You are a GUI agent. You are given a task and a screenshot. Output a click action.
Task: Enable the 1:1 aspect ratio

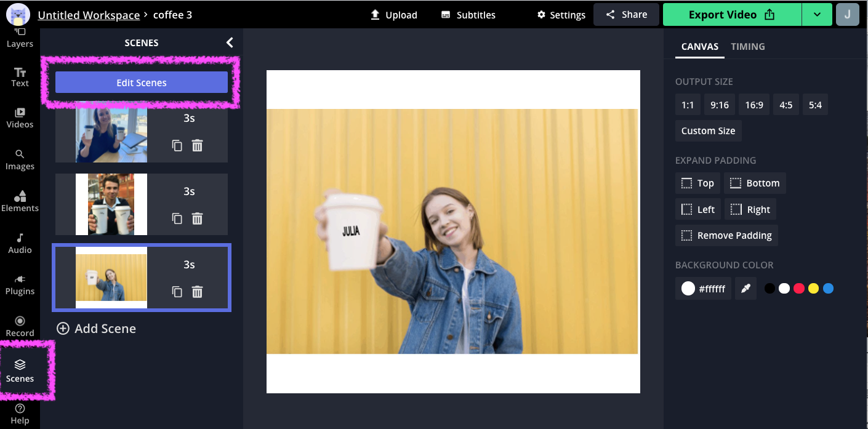(x=688, y=105)
